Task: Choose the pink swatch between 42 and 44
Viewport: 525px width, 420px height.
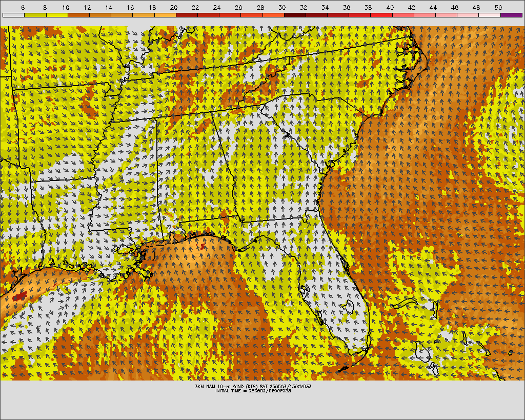Action: point(425,15)
